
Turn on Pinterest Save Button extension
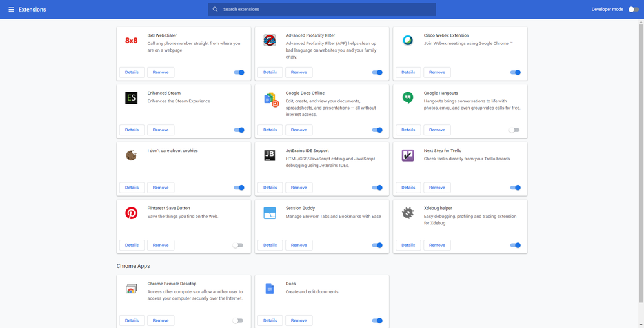click(x=238, y=246)
